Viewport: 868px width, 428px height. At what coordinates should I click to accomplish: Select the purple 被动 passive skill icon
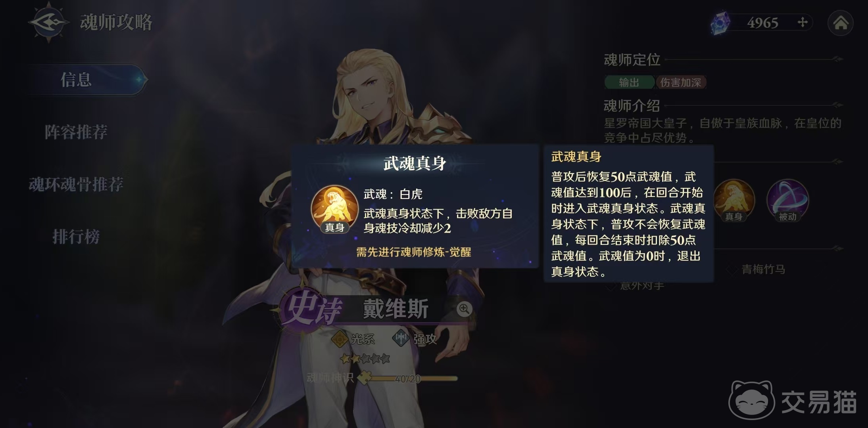[787, 200]
